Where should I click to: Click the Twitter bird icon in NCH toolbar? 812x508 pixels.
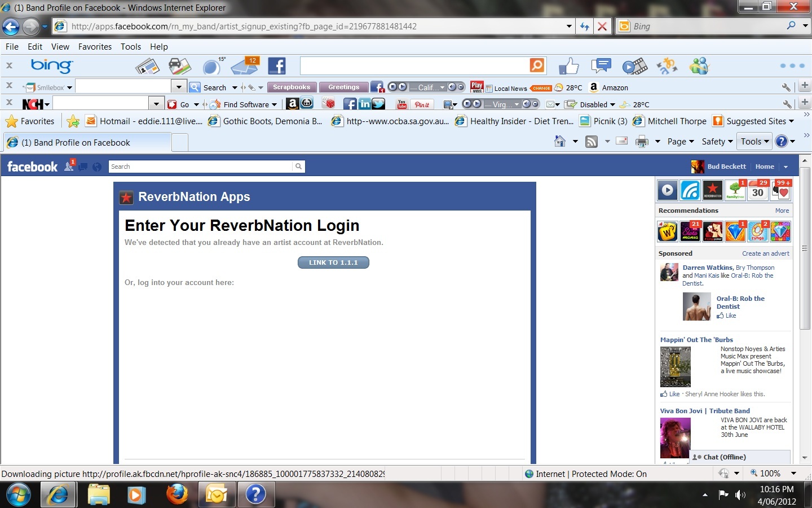(x=378, y=104)
